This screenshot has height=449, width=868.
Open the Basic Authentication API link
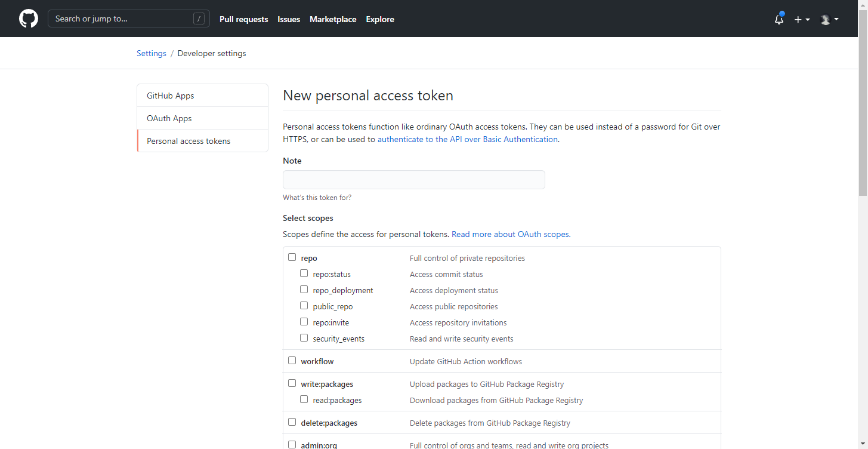pyautogui.click(x=468, y=139)
